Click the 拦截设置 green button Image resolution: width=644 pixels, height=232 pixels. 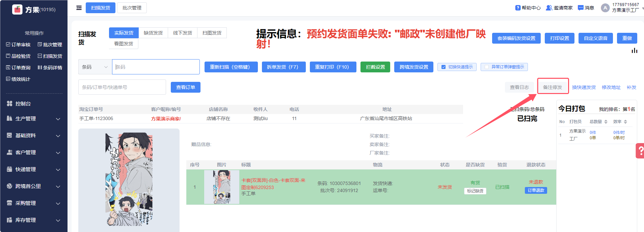375,67
